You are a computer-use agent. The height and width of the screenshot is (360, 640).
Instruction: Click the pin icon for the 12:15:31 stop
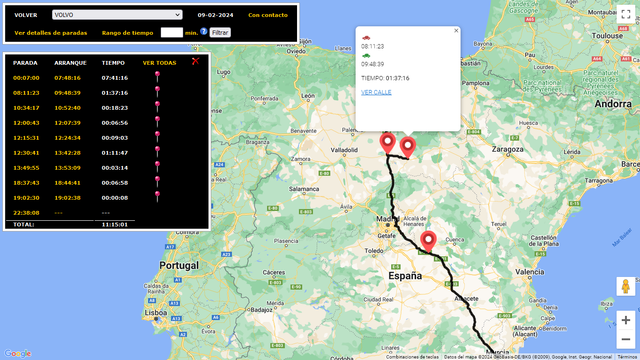click(157, 136)
